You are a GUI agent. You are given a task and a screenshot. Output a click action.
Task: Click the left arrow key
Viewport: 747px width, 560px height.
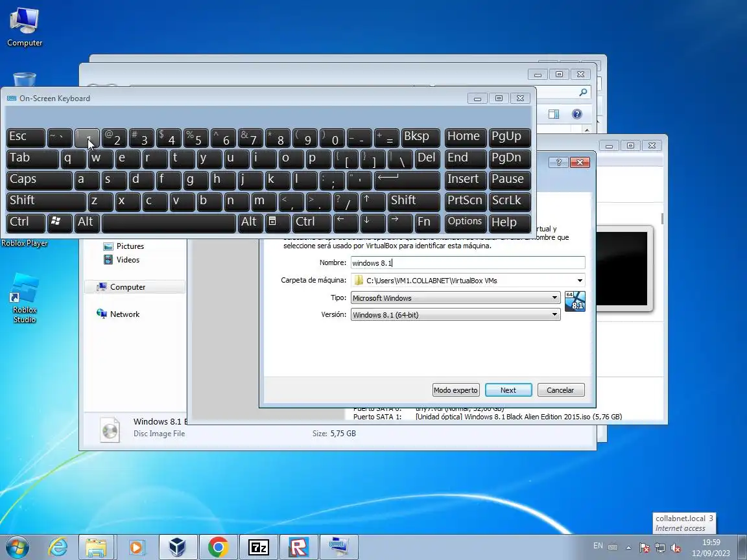coord(346,224)
